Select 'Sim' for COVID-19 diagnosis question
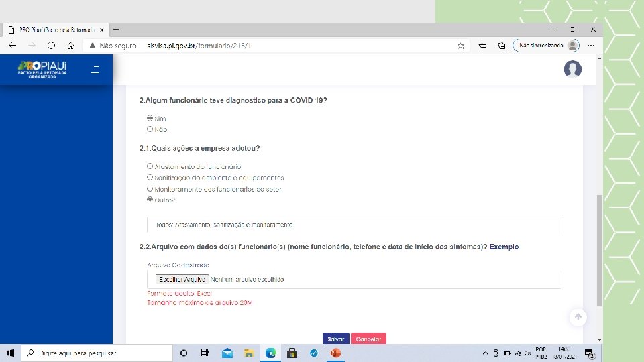This screenshot has width=644, height=362. [x=150, y=118]
